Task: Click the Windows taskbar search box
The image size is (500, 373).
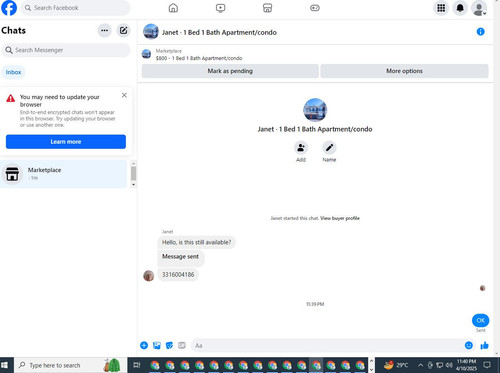Action: click(x=71, y=365)
